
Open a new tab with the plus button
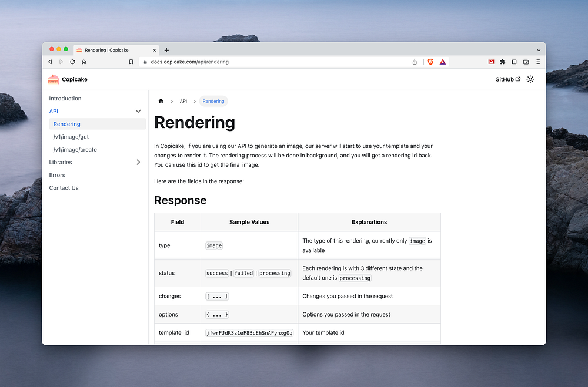[166, 50]
